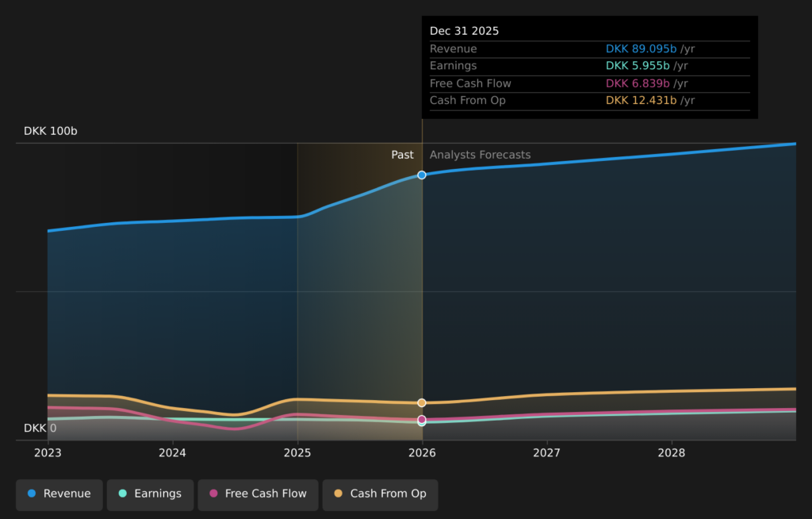This screenshot has height=519, width=812.
Task: Click the tooltip date Dec 31 2025
Action: (x=465, y=31)
